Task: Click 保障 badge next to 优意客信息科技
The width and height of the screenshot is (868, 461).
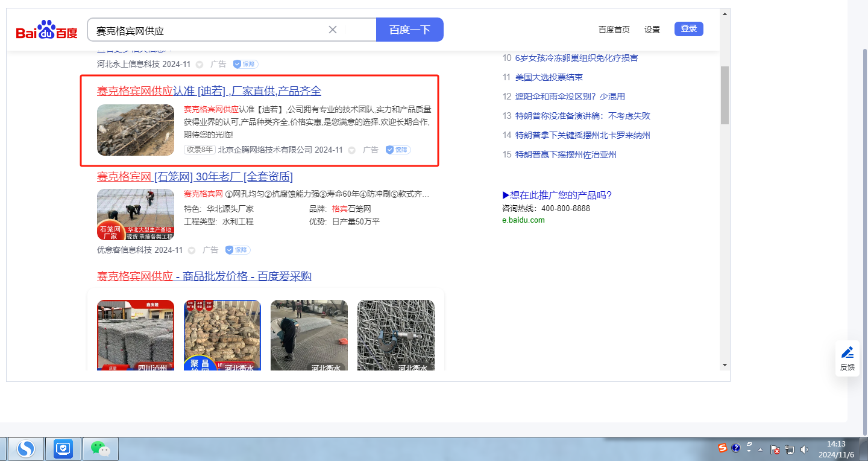Action: (237, 250)
